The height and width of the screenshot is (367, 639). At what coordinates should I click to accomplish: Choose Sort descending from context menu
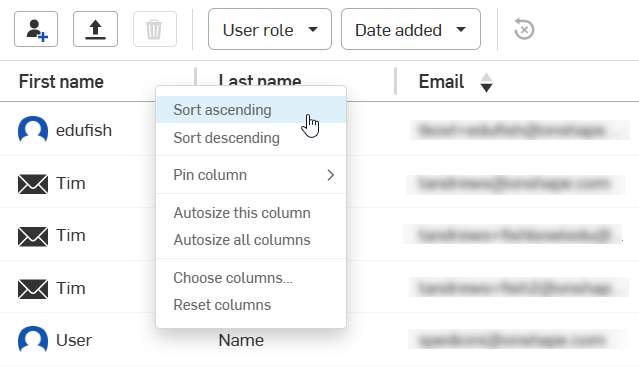[x=251, y=138]
